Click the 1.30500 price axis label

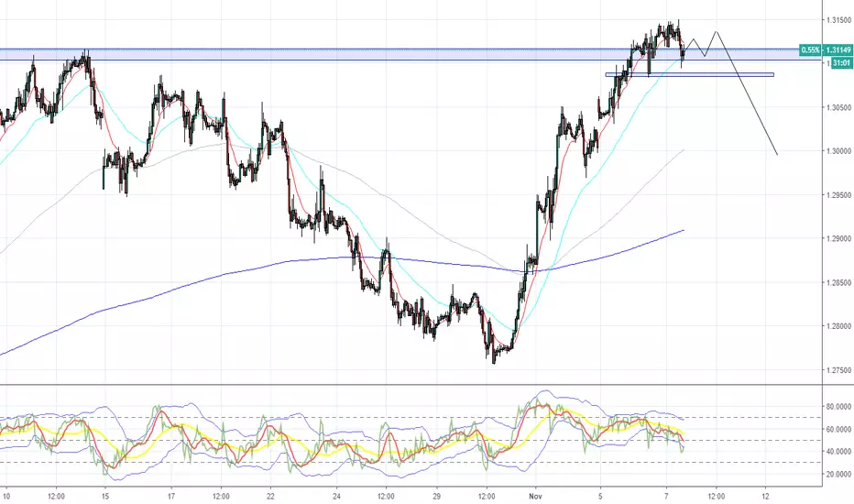[838, 107]
